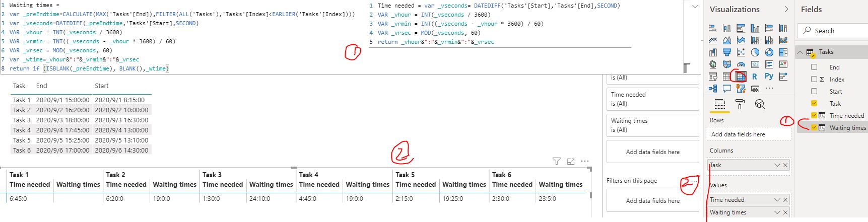The image size is (868, 222).
Task: Open dropdown for Time needed in Values
Action: click(x=777, y=200)
